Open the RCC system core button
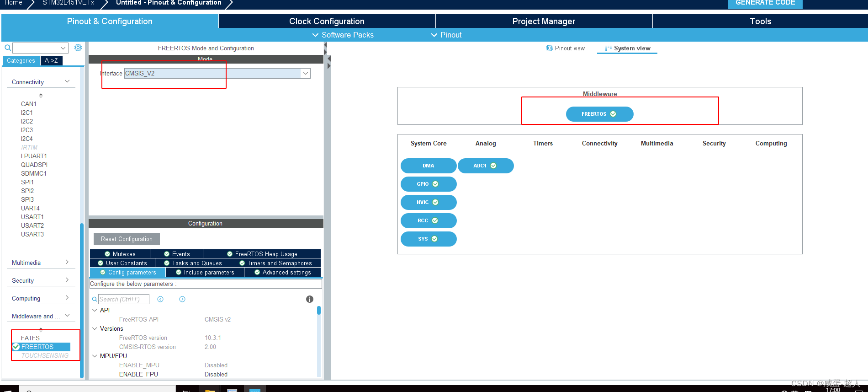Viewport: 868px width, 392px height. tap(429, 220)
